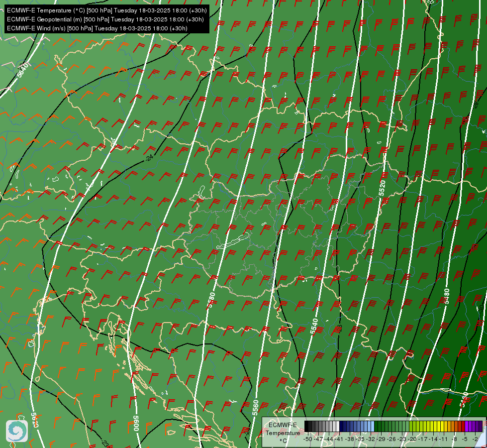Screen dimensions: 487x448
Task: Pick the white swatch above -41 in legend
Action: (338, 426)
